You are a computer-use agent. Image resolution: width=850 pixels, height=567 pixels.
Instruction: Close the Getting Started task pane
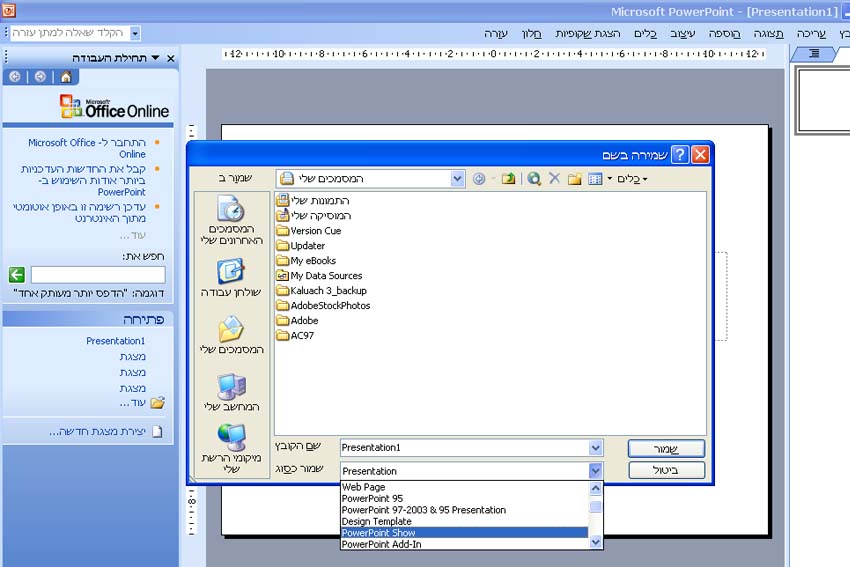[171, 58]
